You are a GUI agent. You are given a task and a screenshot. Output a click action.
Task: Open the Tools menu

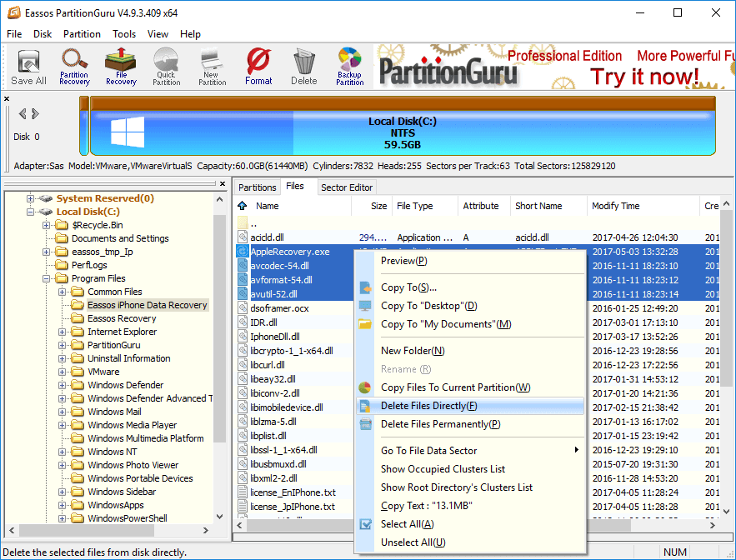click(124, 34)
